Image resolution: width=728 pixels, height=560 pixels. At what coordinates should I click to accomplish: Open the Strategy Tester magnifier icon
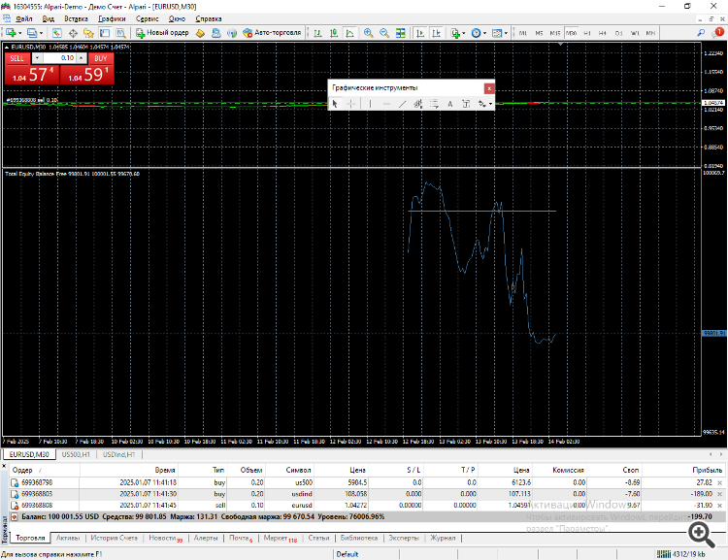(x=120, y=33)
